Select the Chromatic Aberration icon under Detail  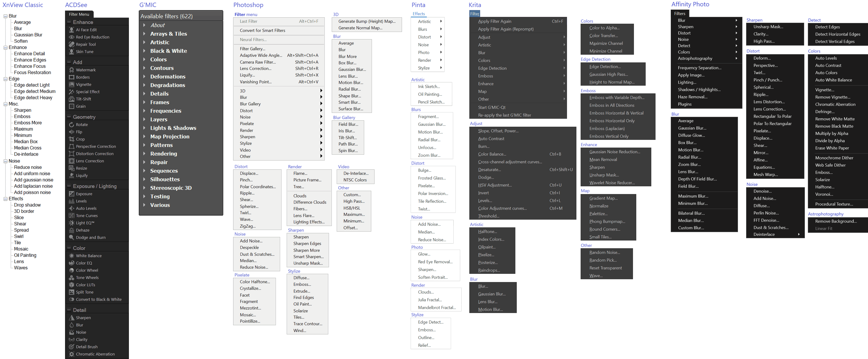[x=71, y=354]
